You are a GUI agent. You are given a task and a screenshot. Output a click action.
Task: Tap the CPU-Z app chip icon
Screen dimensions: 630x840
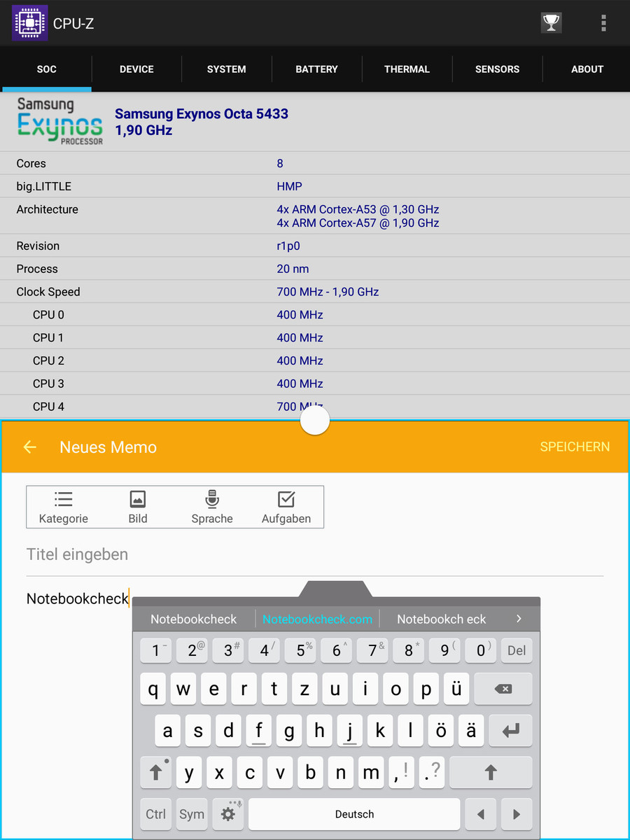point(30,23)
